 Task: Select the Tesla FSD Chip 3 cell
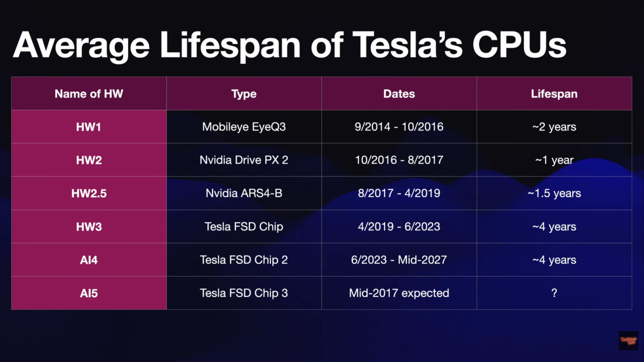click(x=244, y=293)
